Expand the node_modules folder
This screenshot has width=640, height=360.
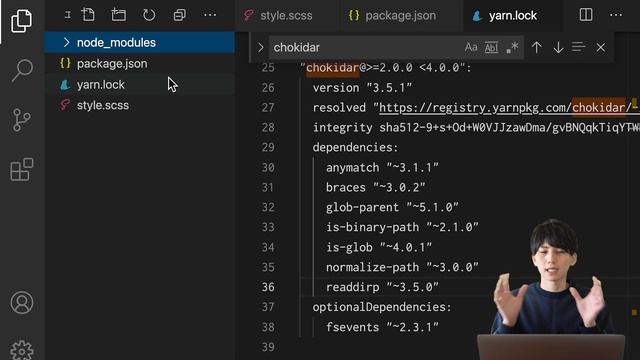click(x=67, y=42)
